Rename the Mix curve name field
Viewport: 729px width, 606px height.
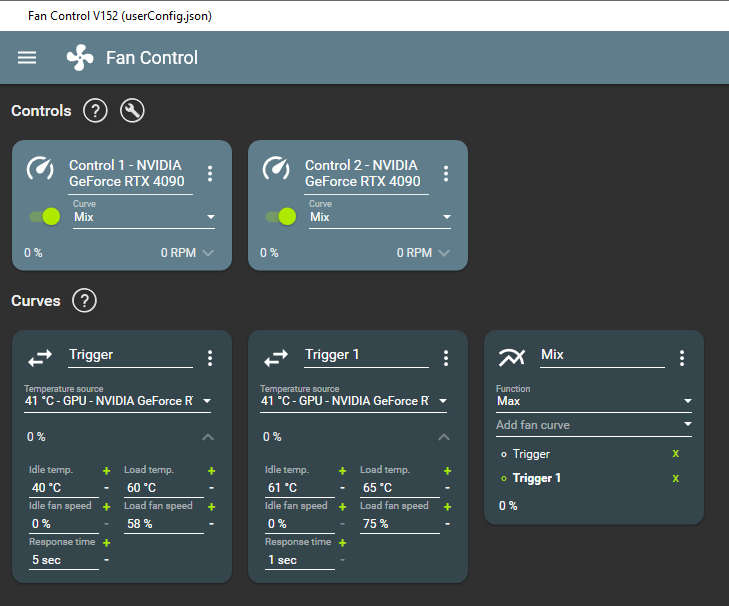click(x=603, y=355)
